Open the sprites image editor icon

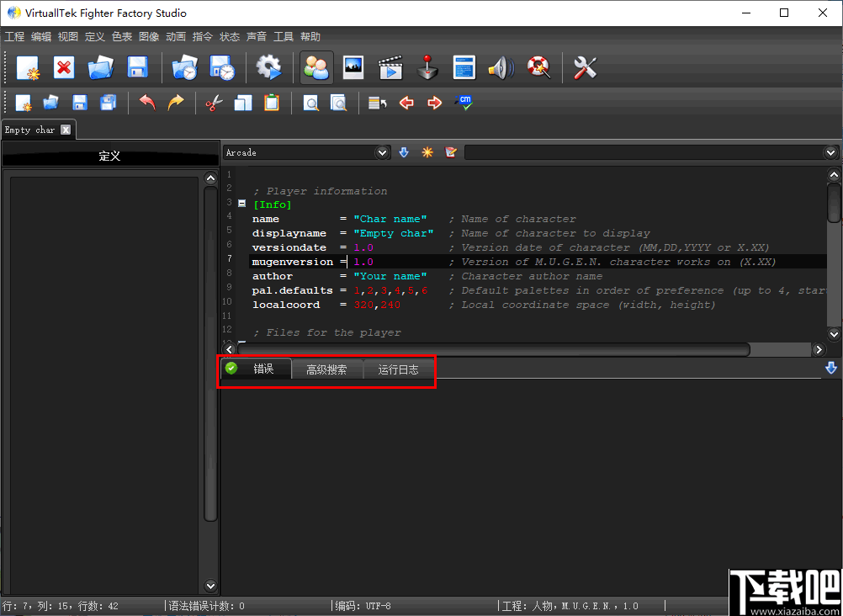coord(353,67)
